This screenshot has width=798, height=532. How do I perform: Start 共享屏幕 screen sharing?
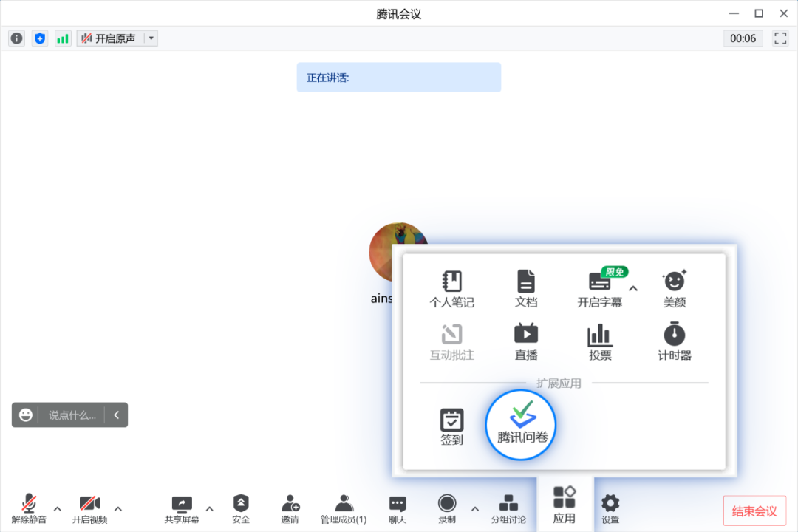(182, 508)
